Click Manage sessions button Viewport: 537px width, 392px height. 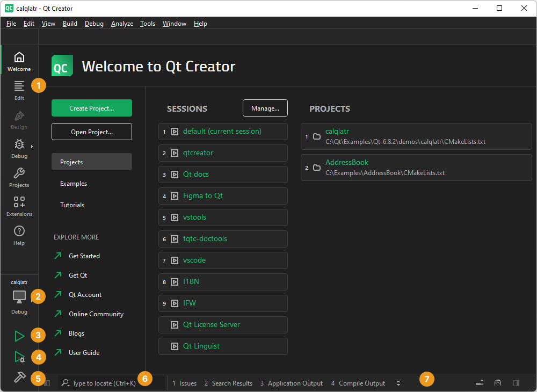click(265, 108)
